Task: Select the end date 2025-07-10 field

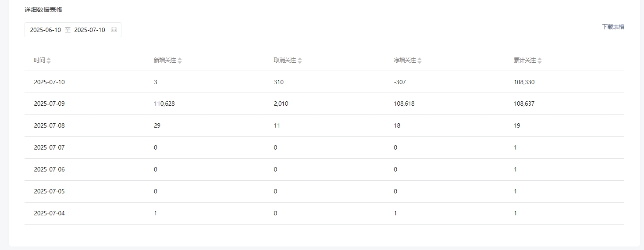Action: pos(90,30)
